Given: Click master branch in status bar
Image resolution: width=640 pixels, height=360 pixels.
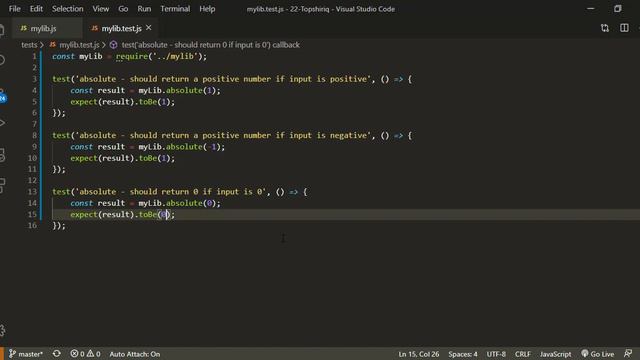Looking at the screenshot, I should point(26,354).
